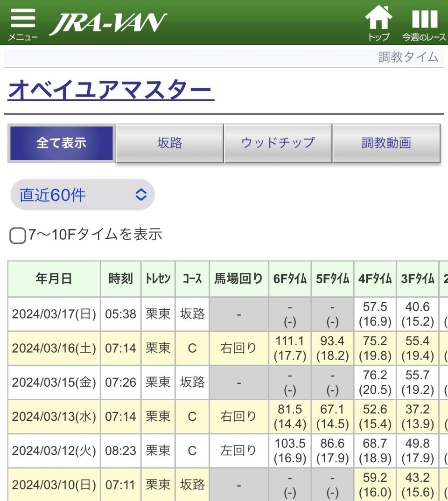Tap the home Top icon

coord(378,23)
